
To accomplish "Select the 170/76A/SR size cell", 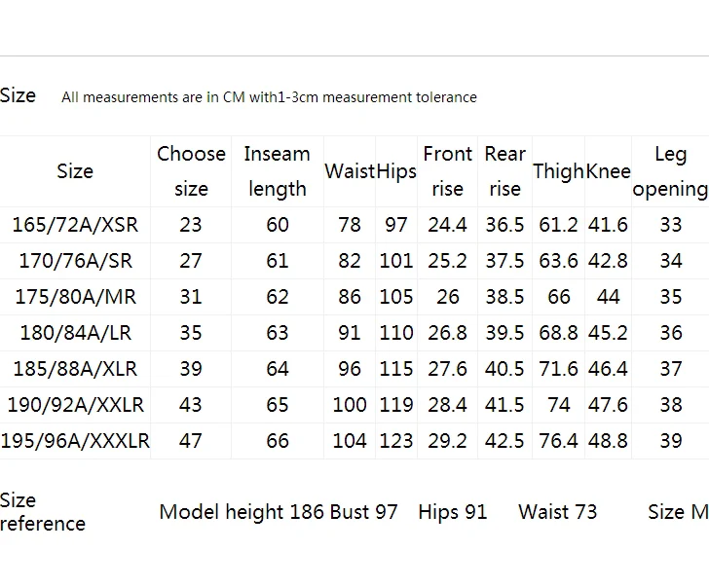I will tap(76, 261).
